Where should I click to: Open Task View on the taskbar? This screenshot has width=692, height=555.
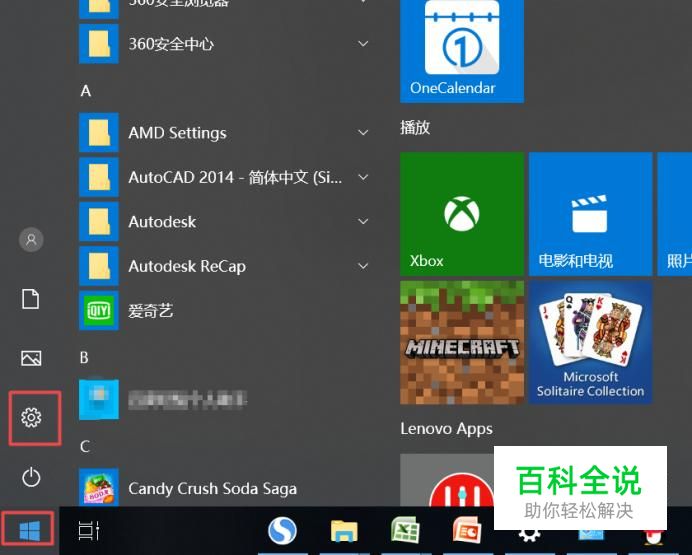pos(89,531)
